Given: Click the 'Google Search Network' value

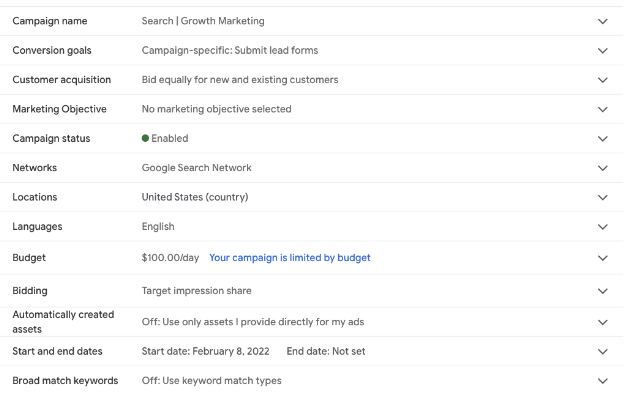Looking at the screenshot, I should [196, 168].
